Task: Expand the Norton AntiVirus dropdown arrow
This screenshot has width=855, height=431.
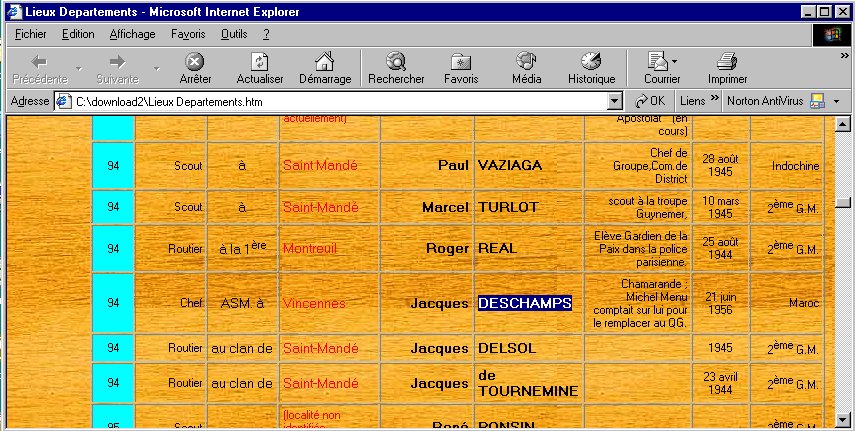Action: point(835,101)
